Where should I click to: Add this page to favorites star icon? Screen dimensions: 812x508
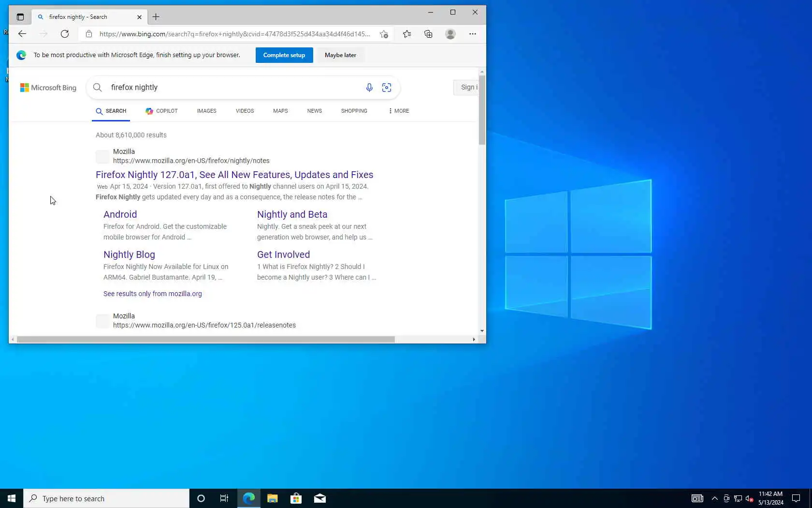[x=384, y=34]
